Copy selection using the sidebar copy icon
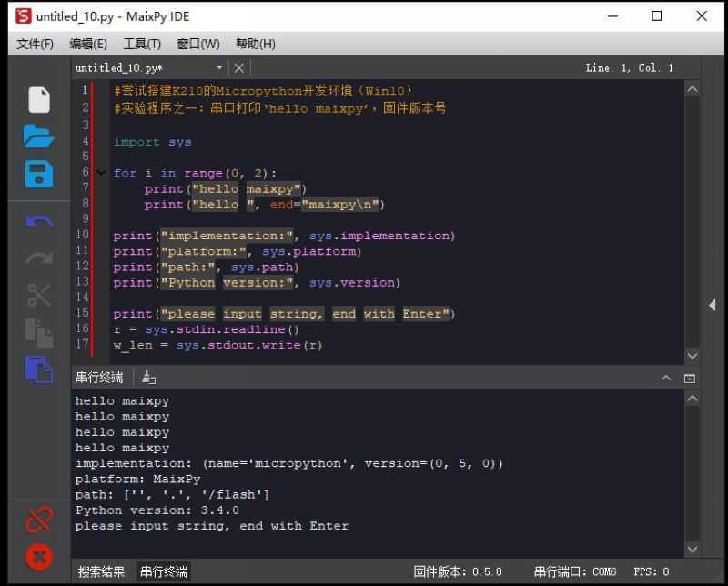The height and width of the screenshot is (586, 728). tap(39, 333)
